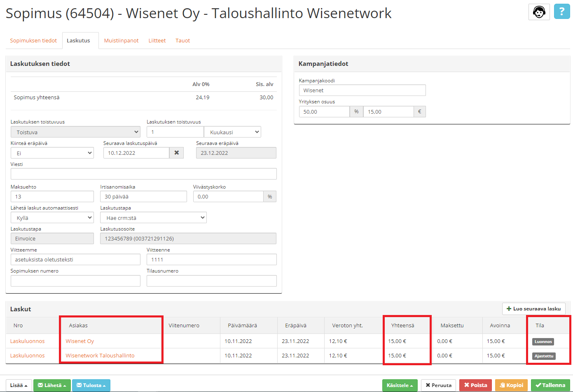Image resolution: width=573 pixels, height=392 pixels.
Task: Click the Luonnos status badge
Action: 543,341
